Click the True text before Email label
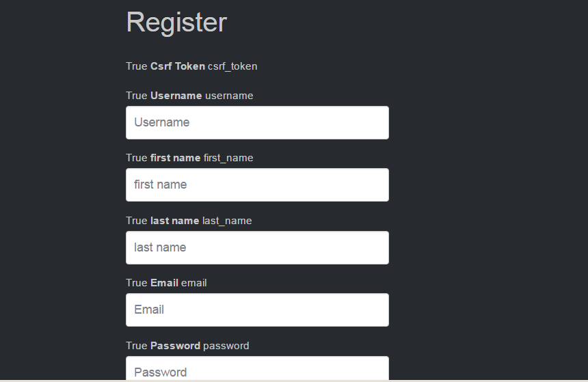Viewport: 588px width, 382px height. 136,283
